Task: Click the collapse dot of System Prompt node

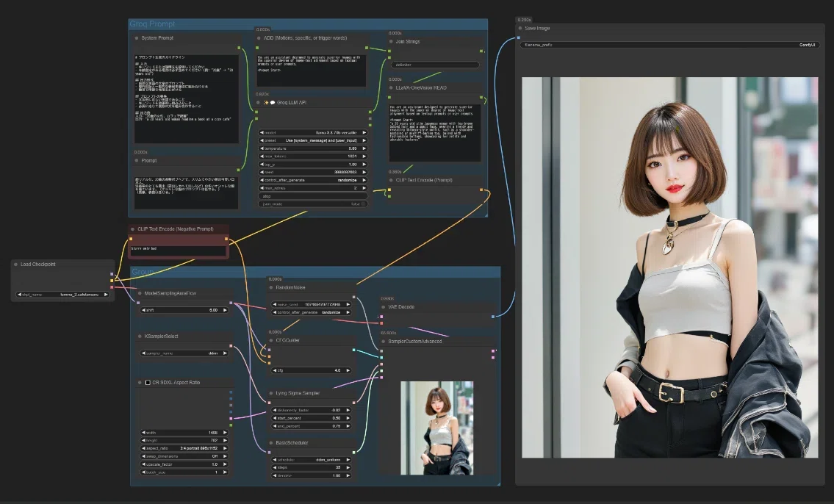Action: pos(137,38)
